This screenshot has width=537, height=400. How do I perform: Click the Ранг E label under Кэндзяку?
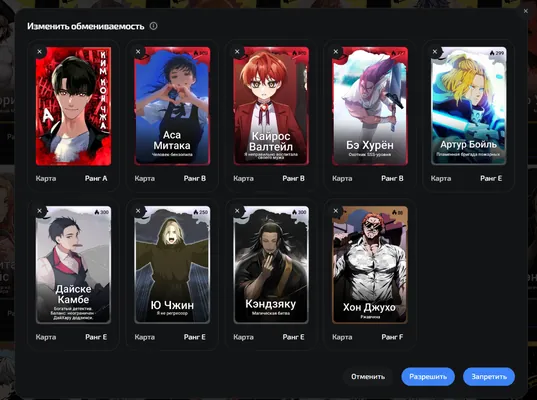point(294,337)
